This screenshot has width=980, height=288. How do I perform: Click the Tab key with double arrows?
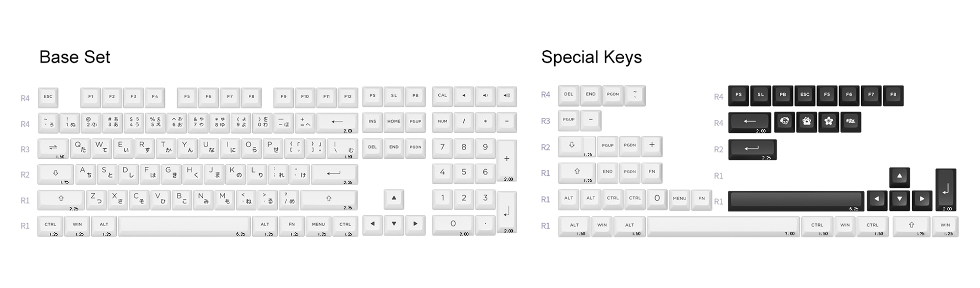[53, 148]
